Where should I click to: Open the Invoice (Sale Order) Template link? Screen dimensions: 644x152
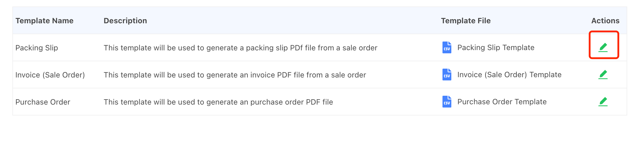(x=509, y=75)
